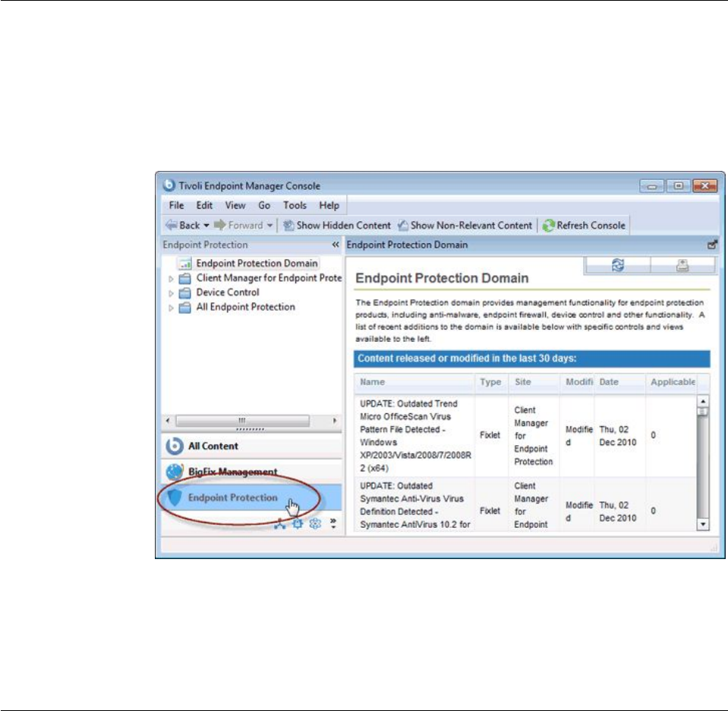
Task: Expand the Device Control folder
Action: click(171, 293)
